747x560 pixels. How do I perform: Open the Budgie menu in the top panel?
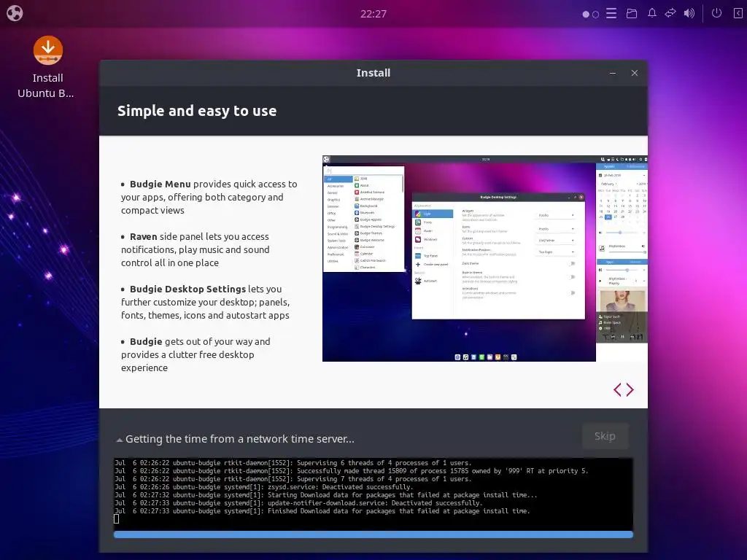coord(15,13)
